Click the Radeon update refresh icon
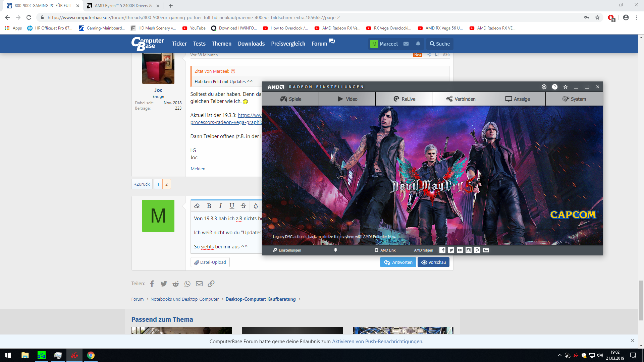Image resolution: width=644 pixels, height=362 pixels. pos(544,87)
